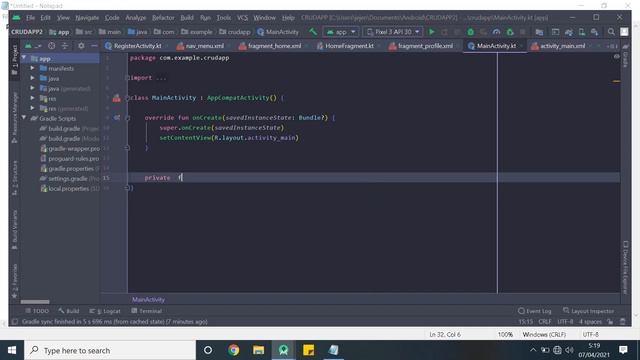This screenshot has height=360, width=640.
Task: Click the Cortana circle icon on taskbar
Action: click(208, 350)
